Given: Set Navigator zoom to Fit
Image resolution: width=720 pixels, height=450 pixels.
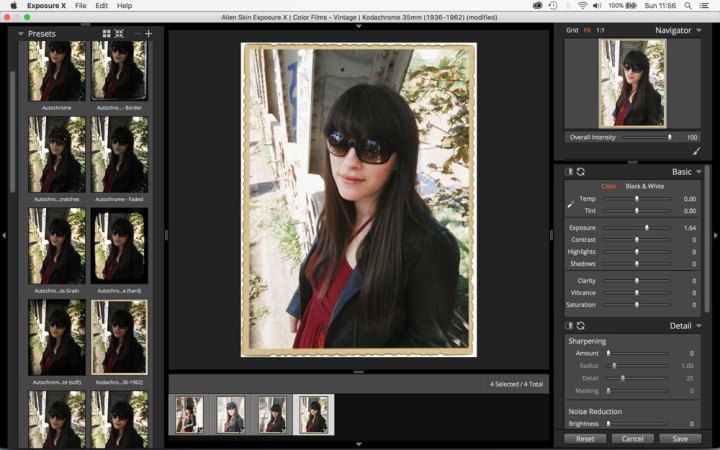Looking at the screenshot, I should (x=587, y=30).
